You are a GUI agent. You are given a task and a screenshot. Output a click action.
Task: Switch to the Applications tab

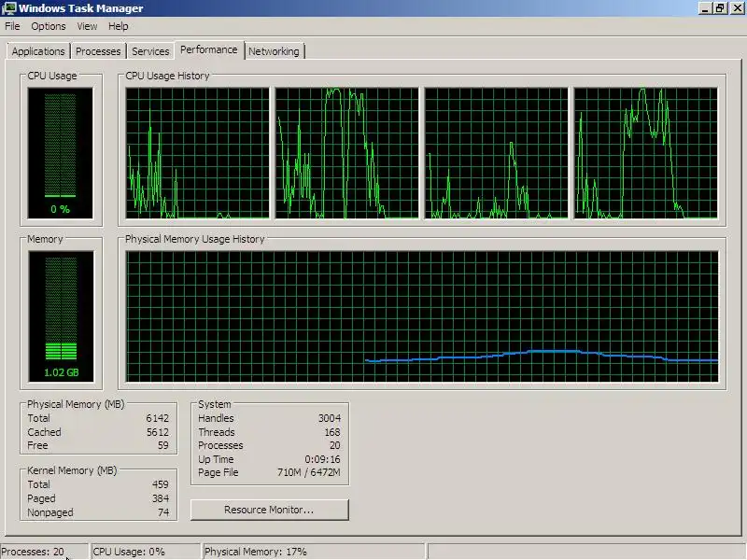tap(38, 51)
